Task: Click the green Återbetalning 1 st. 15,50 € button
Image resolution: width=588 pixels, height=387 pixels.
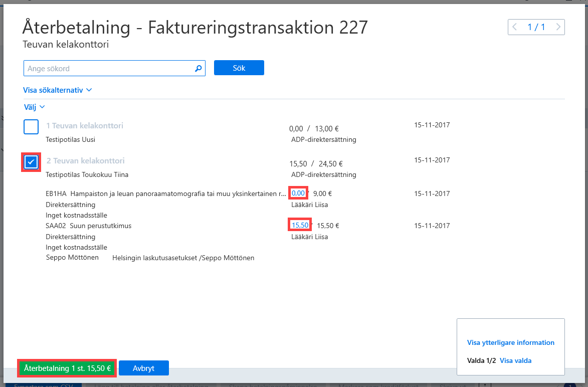Action: (x=67, y=368)
